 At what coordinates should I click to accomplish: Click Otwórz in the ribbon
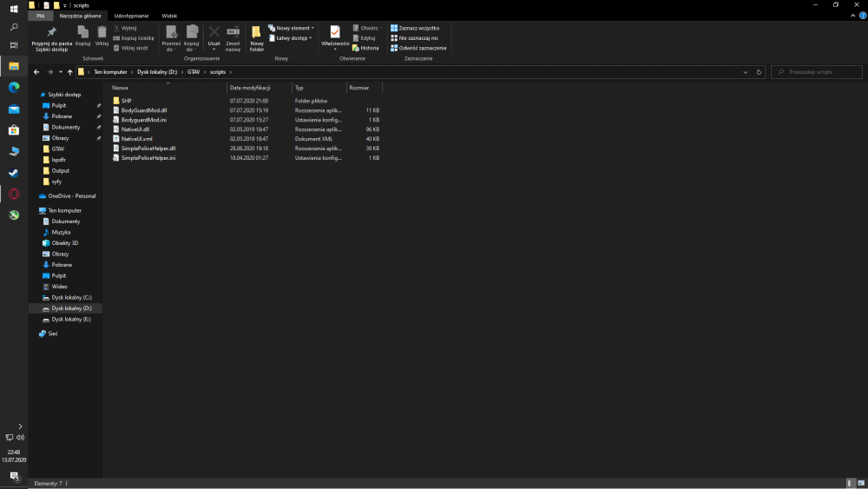coord(367,29)
